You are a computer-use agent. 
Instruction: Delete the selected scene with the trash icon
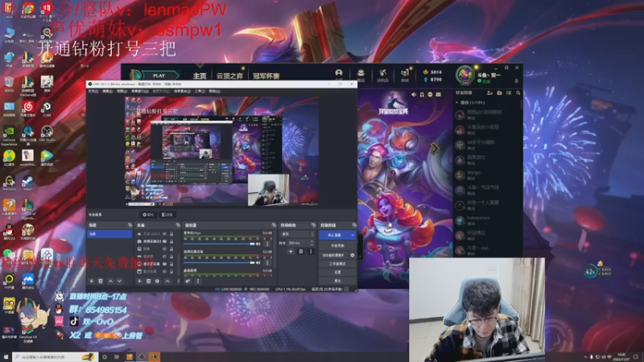pyautogui.click(x=101, y=281)
